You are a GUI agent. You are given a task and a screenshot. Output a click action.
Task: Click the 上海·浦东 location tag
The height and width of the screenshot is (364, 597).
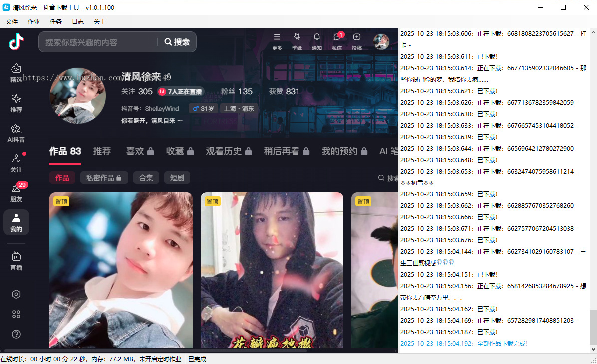[x=239, y=108]
